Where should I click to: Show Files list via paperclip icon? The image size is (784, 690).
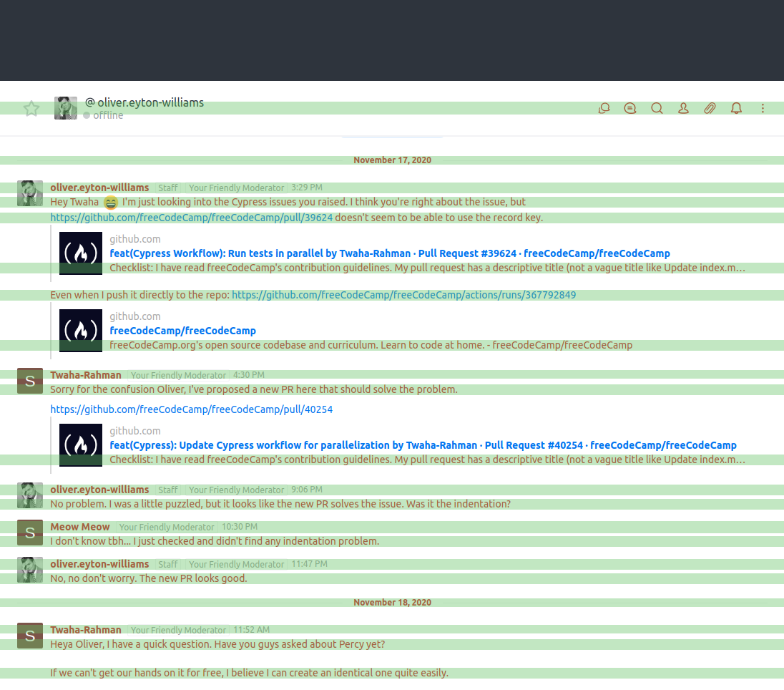(710, 108)
